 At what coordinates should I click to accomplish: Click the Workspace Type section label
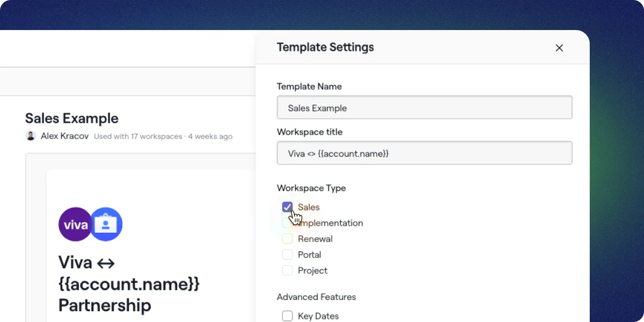pos(311,188)
